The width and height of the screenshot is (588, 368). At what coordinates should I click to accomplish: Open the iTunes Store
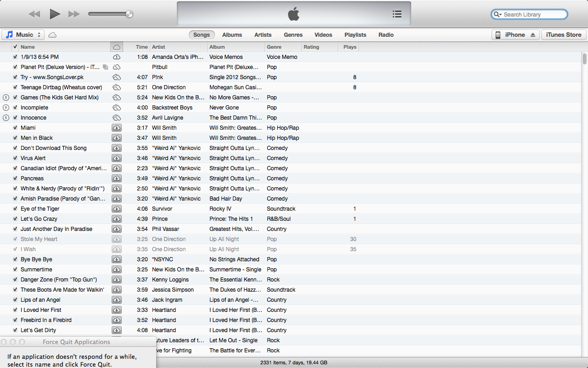[x=564, y=34]
